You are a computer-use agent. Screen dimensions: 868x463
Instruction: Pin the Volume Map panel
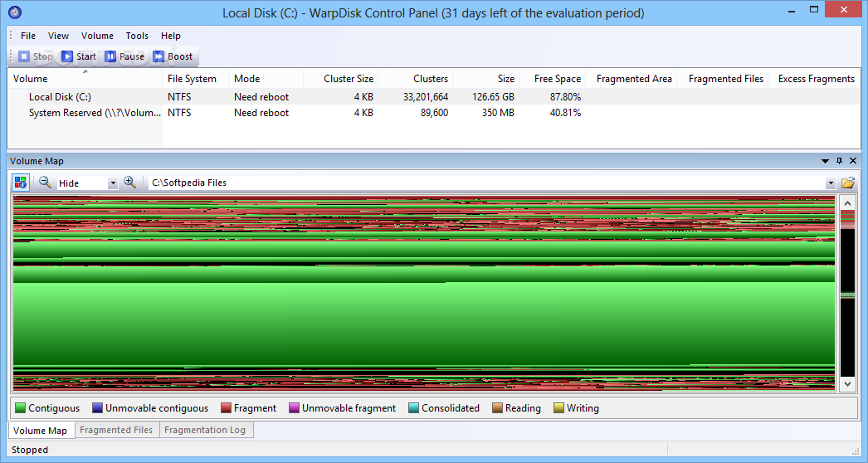[x=839, y=161]
